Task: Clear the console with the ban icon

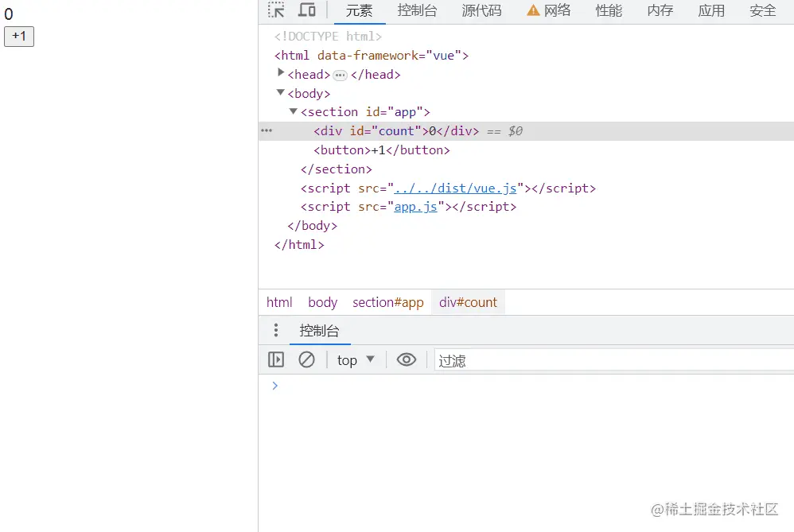Action: pos(306,360)
